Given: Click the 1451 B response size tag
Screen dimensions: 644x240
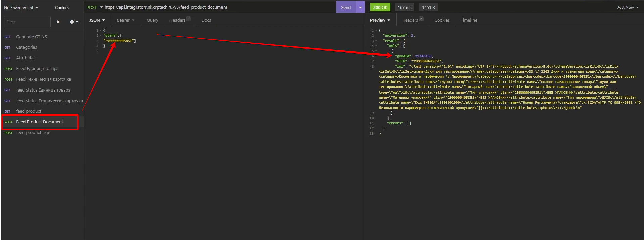Looking at the screenshot, I should pyautogui.click(x=428, y=7).
